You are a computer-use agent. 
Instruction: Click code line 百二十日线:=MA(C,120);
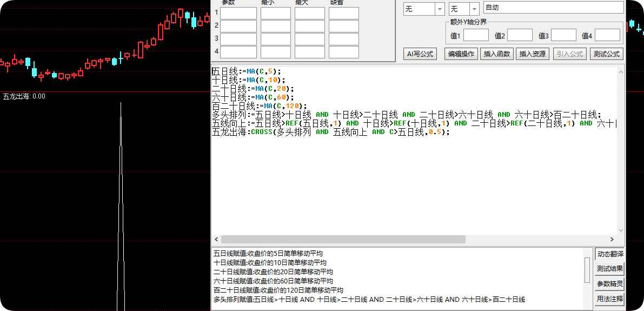click(x=259, y=106)
